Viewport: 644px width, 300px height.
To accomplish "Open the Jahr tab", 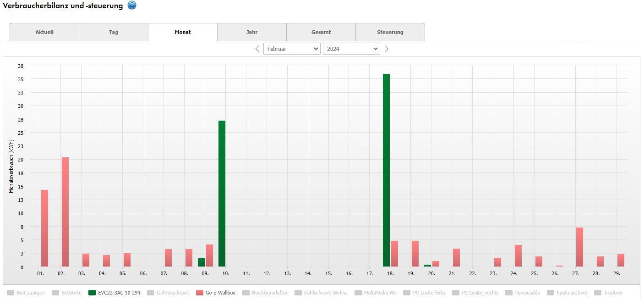I will coord(252,32).
